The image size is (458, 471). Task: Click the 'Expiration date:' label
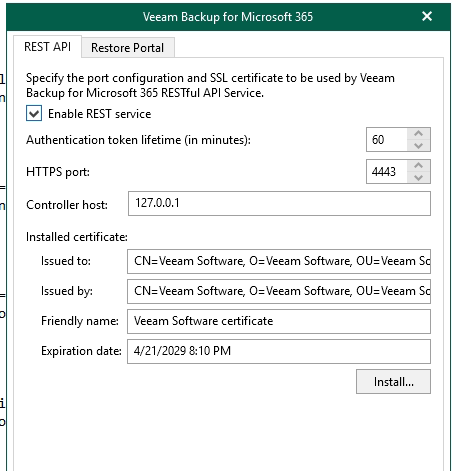(81, 351)
